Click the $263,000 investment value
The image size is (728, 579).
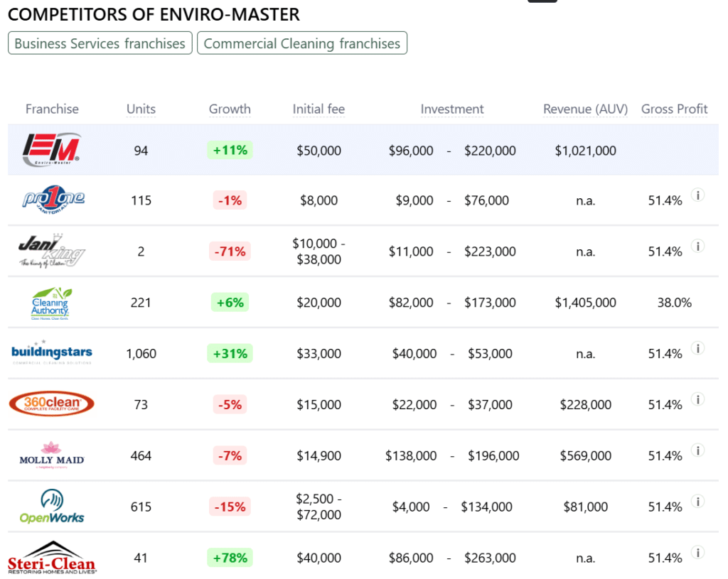pos(490,558)
